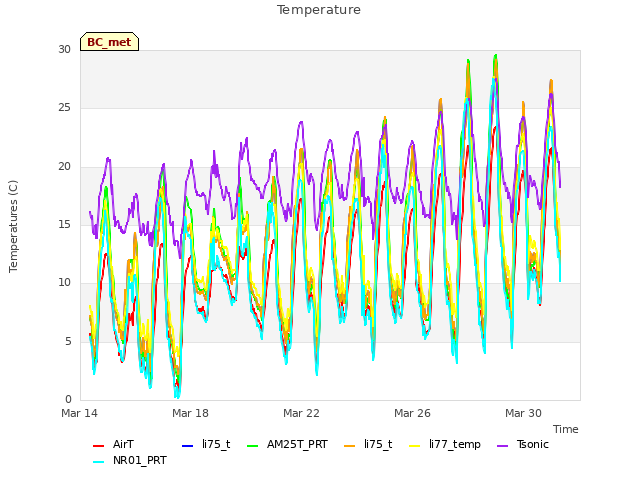Click the blue li75_t color swatch
The height and width of the screenshot is (480, 640).
[x=187, y=446]
